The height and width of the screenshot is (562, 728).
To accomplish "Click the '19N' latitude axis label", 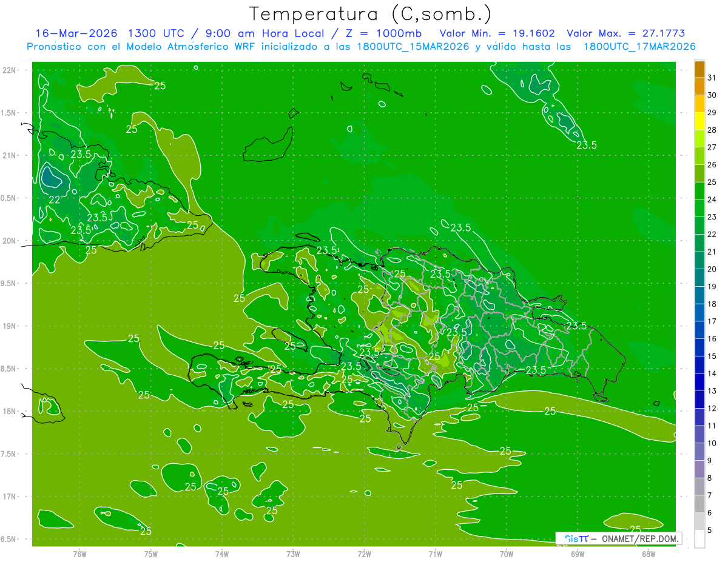I will pos(9,326).
